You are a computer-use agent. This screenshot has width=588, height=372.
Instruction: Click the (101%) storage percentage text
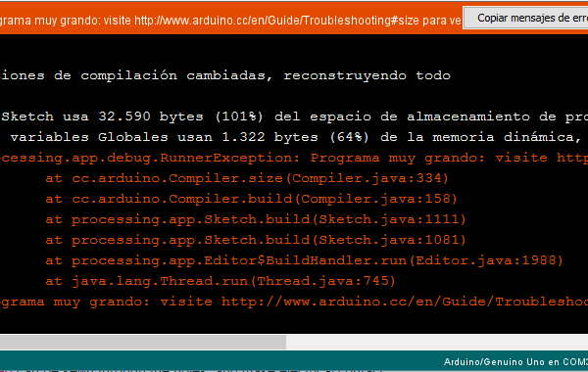click(x=239, y=116)
